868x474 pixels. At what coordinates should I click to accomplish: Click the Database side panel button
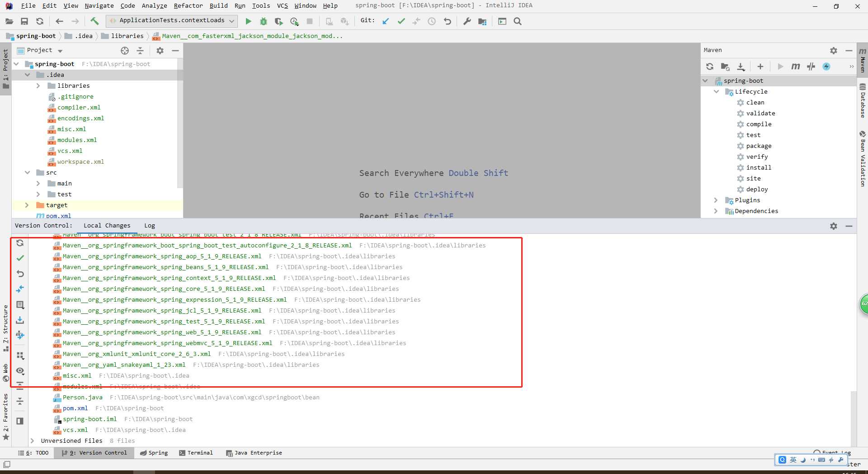863,100
